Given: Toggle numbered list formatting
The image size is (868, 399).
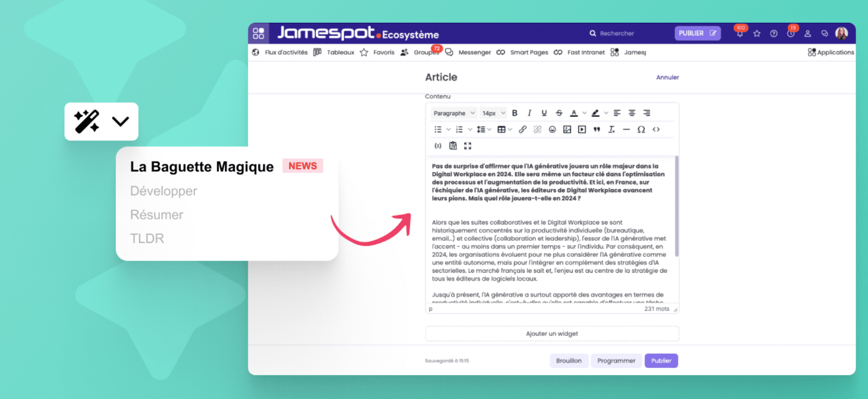Looking at the screenshot, I should coord(459,130).
